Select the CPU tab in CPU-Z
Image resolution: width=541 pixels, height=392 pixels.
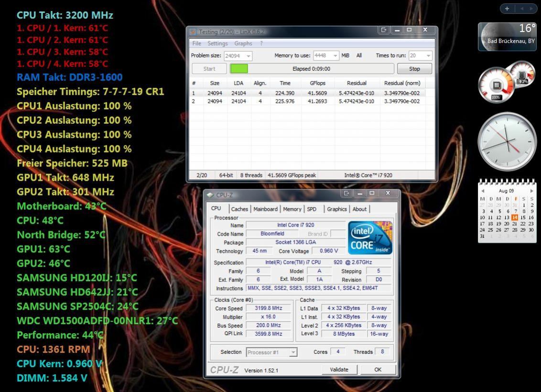click(x=216, y=208)
